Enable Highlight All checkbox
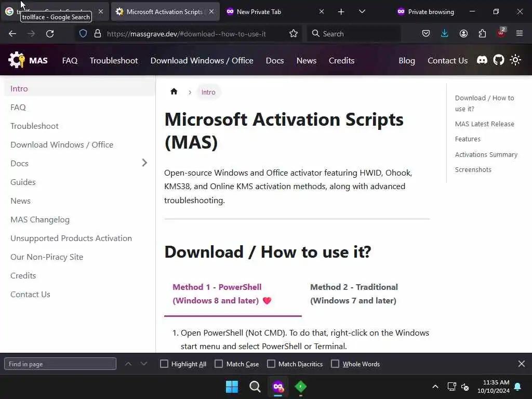 pyautogui.click(x=164, y=364)
